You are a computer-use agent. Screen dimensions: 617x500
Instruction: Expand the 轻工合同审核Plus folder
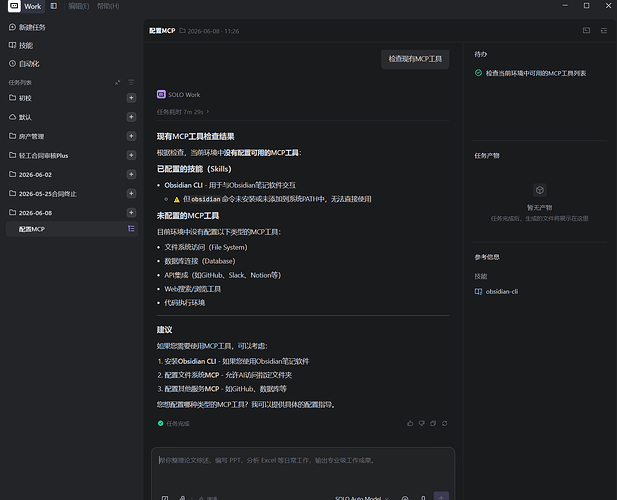tap(38, 155)
